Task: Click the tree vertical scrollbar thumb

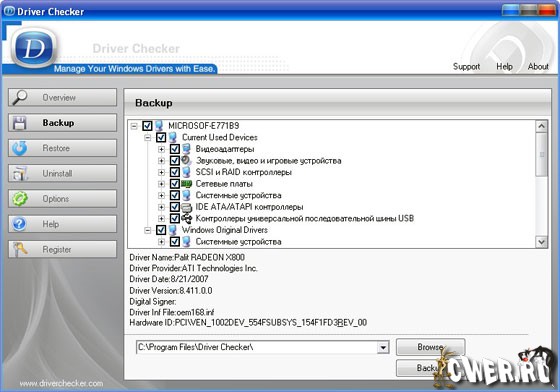Action: [x=541, y=154]
